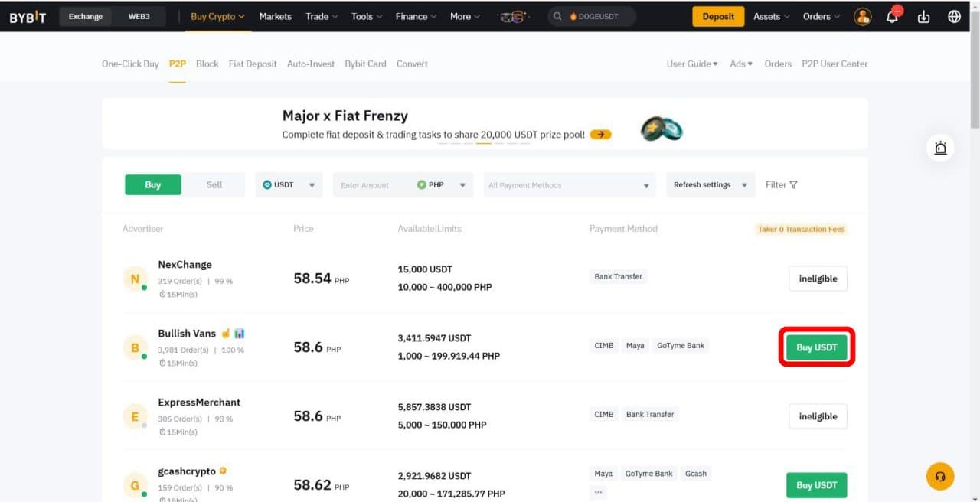Open the globe language selector
The height and width of the screenshot is (502, 980).
click(954, 17)
